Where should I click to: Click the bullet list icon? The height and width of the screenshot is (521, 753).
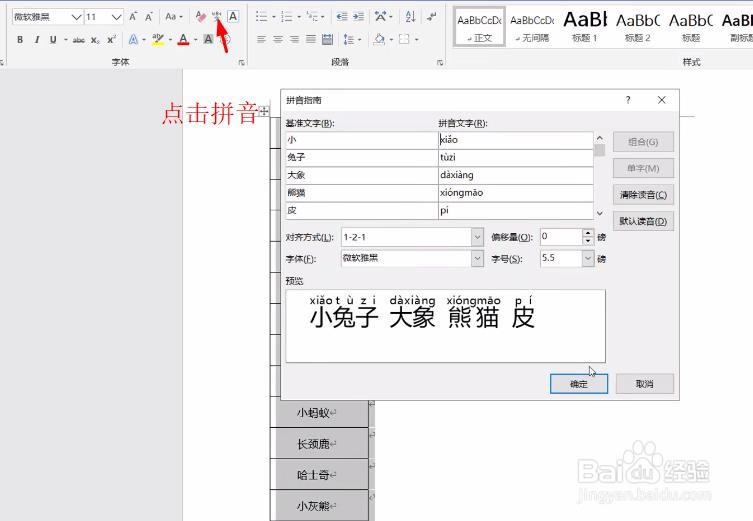[x=261, y=17]
